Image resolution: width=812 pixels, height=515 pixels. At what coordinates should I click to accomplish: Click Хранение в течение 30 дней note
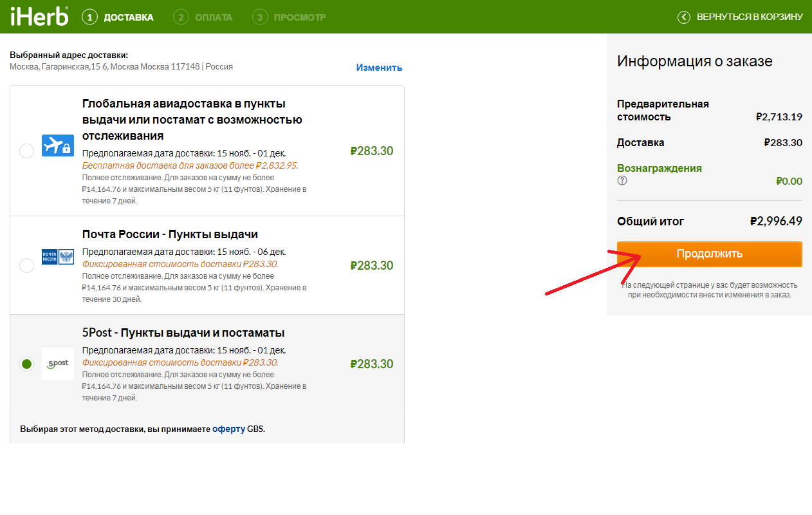point(194,294)
